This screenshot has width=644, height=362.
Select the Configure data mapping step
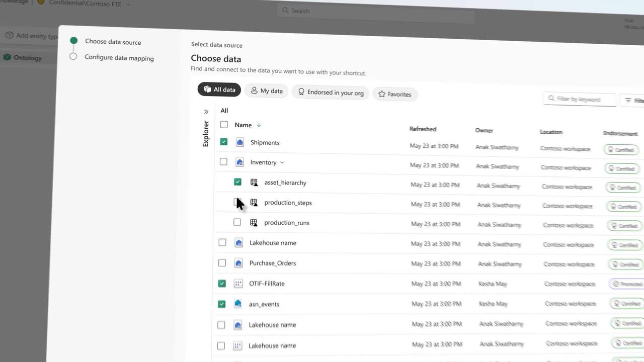pyautogui.click(x=119, y=58)
